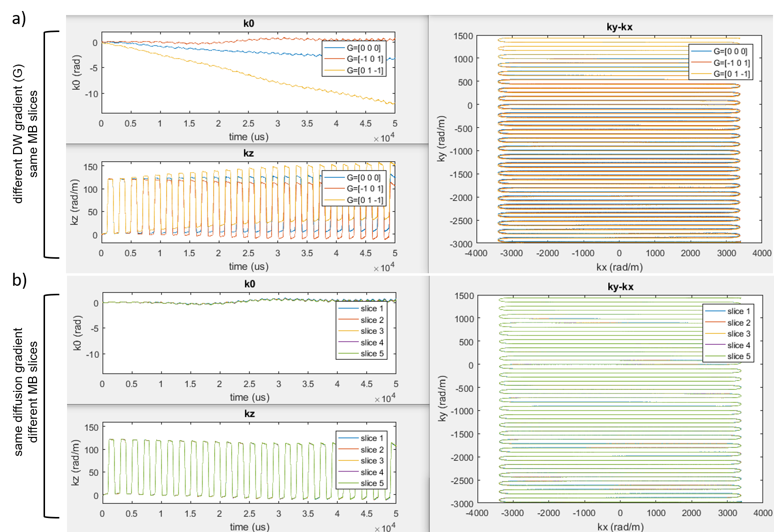Click the kz title above the slice legend plot
This screenshot has width=774, height=532.
(249, 414)
